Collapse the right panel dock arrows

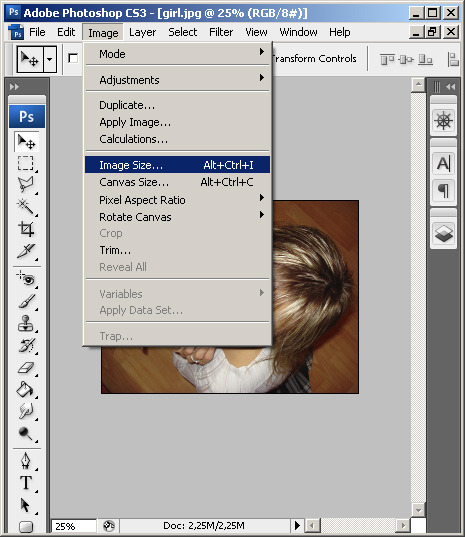tap(451, 87)
